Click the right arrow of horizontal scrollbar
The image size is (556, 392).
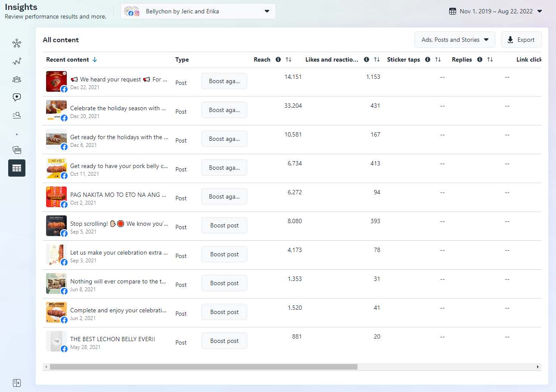click(x=538, y=367)
